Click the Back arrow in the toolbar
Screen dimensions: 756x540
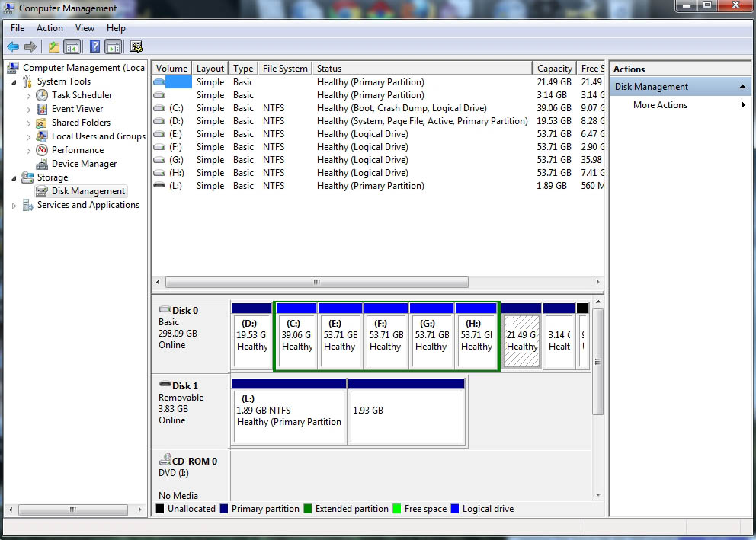pyautogui.click(x=13, y=46)
